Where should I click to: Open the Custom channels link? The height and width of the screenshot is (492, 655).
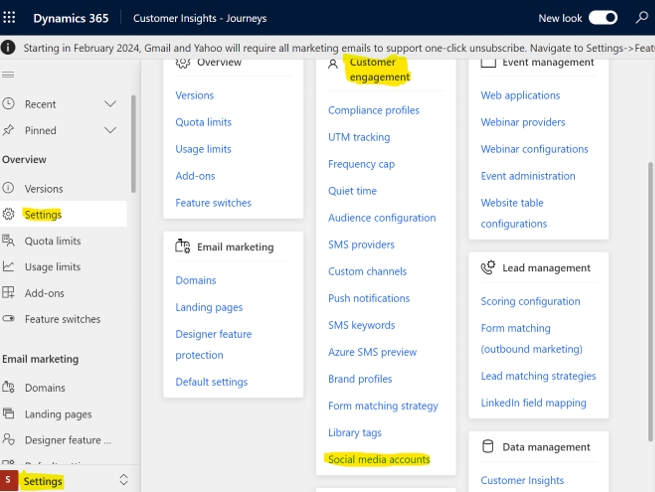[x=368, y=271]
